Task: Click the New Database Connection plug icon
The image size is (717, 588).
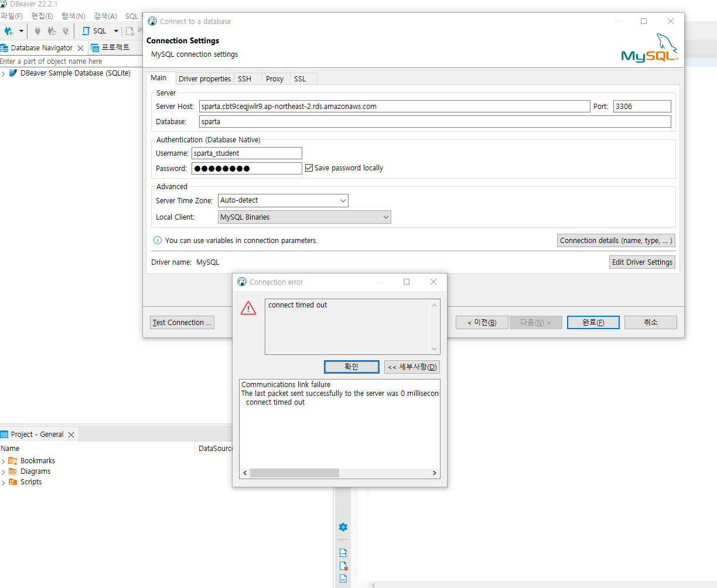Action: click(x=8, y=31)
